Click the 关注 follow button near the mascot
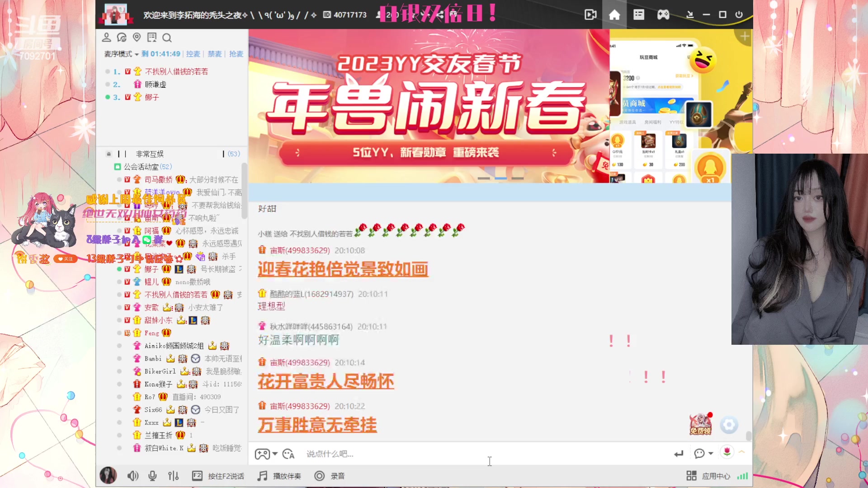This screenshot has width=868, height=488. [65, 259]
